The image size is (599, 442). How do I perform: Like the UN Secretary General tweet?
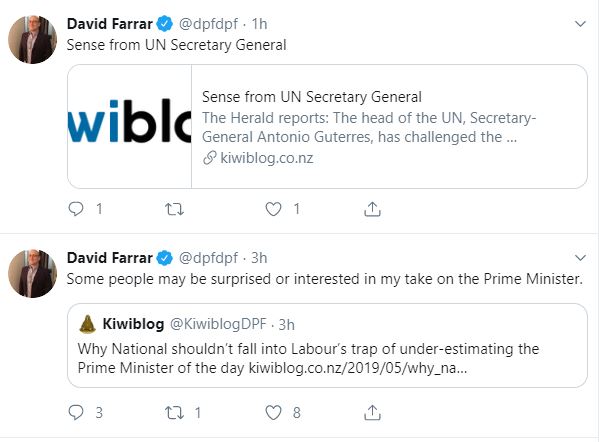click(273, 209)
